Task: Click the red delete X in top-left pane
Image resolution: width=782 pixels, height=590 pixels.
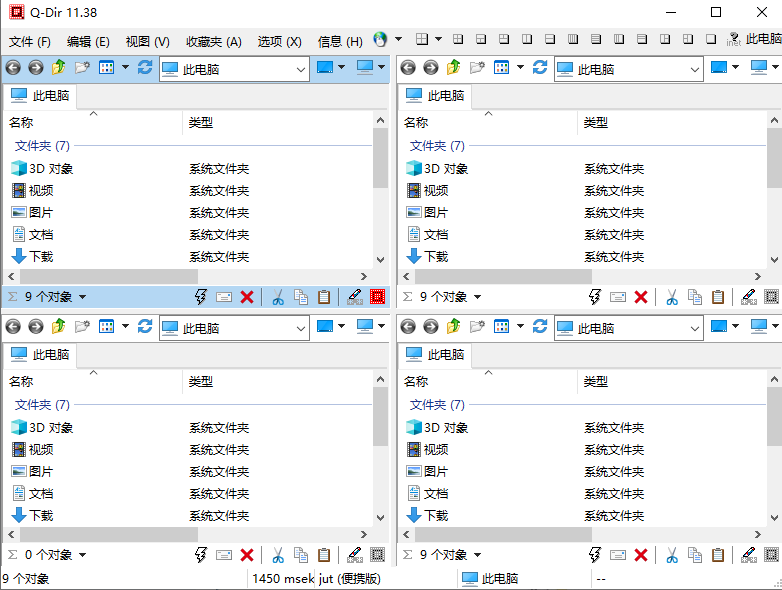Action: pos(247,297)
